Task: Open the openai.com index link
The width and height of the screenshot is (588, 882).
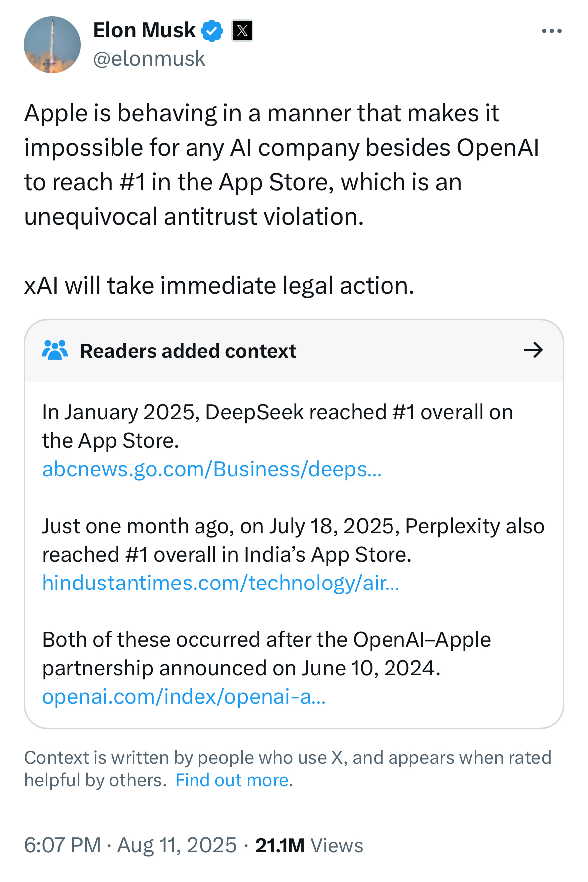Action: tap(184, 696)
